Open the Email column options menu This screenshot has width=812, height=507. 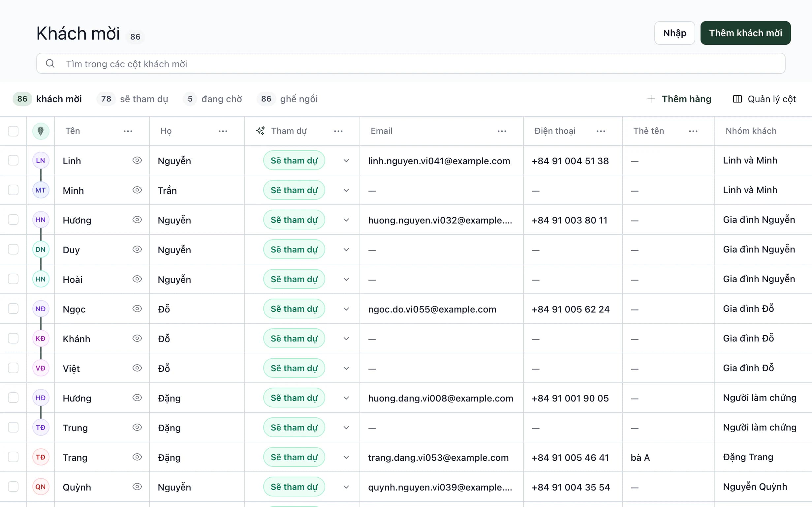[x=502, y=131]
